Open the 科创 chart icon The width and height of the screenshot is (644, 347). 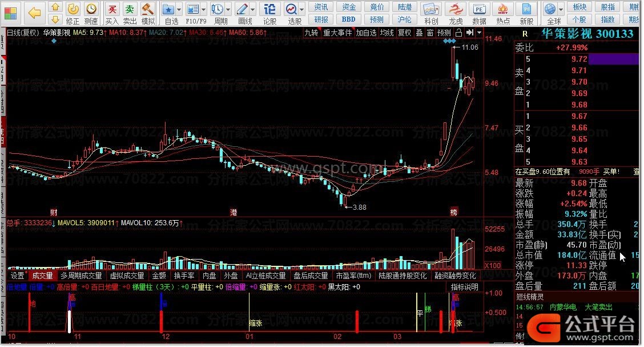point(431,9)
